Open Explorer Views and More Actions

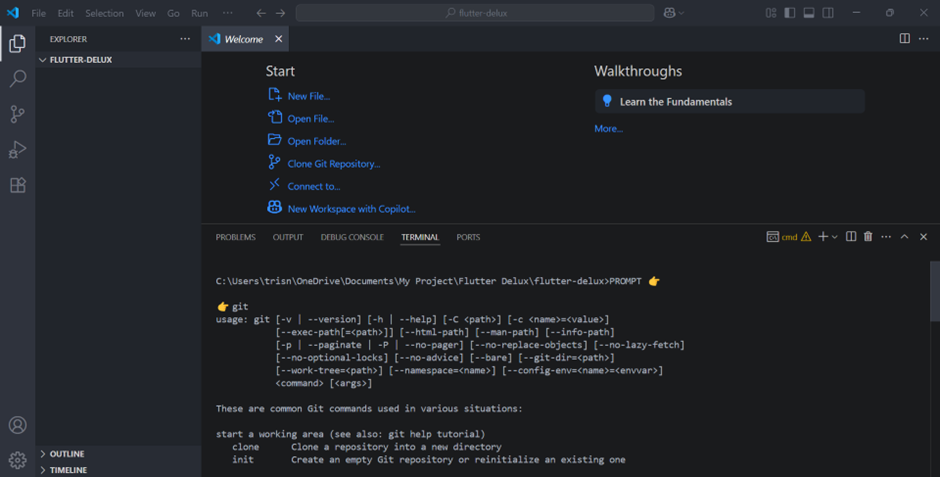click(185, 39)
